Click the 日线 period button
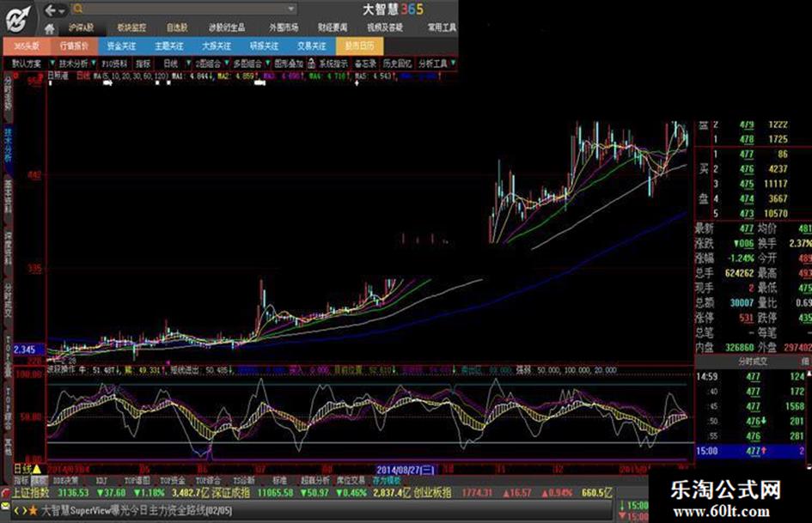Image resolution: width=812 pixels, height=523 pixels. pos(170,64)
